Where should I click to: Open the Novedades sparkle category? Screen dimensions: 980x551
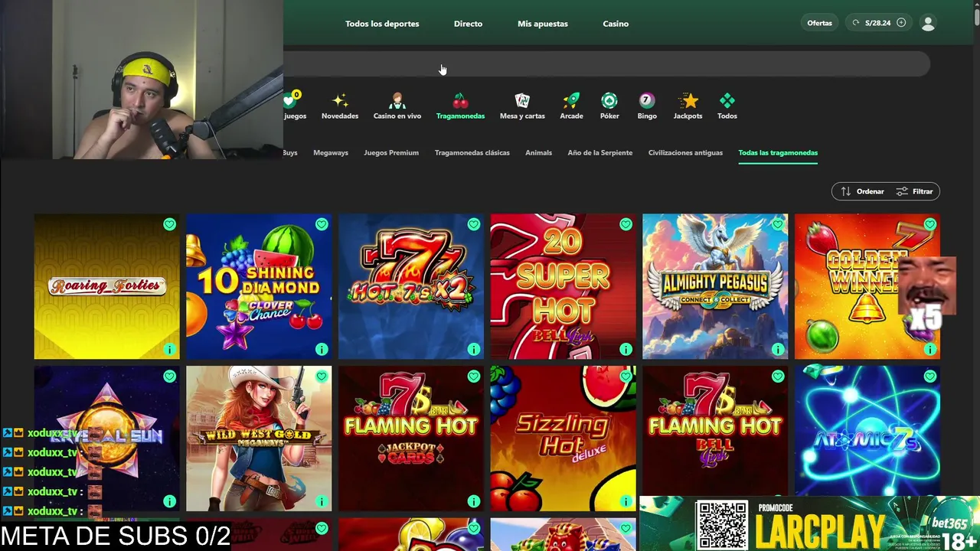click(340, 106)
